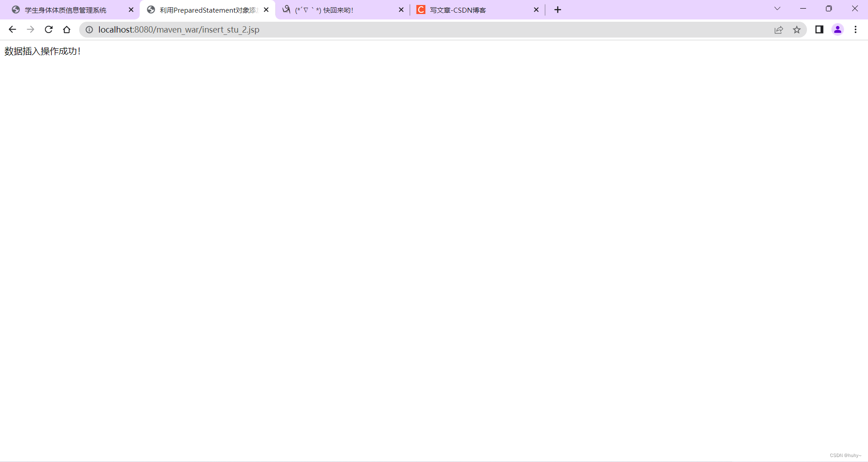Open a new tab

point(558,10)
